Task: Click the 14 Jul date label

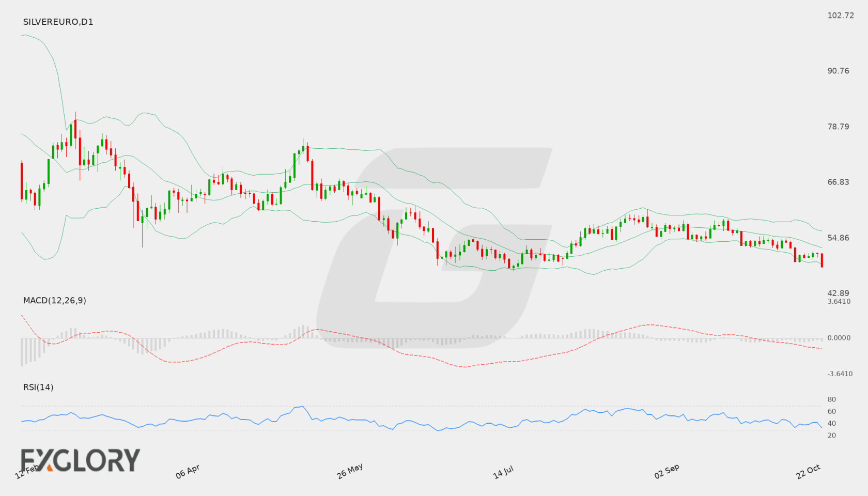Action: [503, 472]
